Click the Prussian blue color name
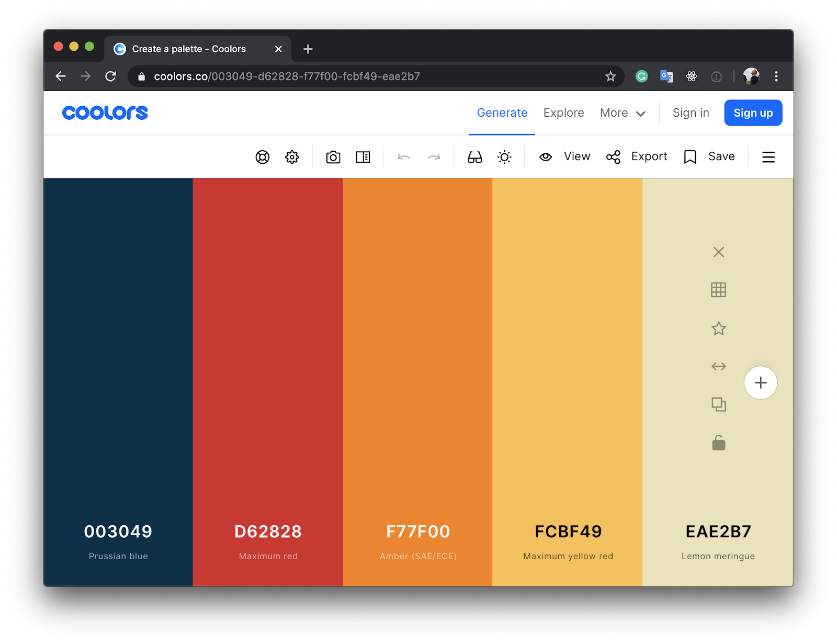 pos(118,556)
